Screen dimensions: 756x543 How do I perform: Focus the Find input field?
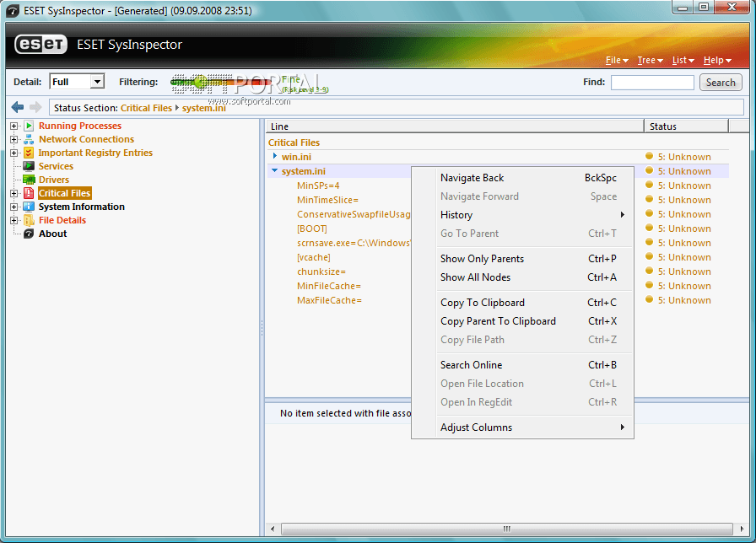click(x=652, y=83)
